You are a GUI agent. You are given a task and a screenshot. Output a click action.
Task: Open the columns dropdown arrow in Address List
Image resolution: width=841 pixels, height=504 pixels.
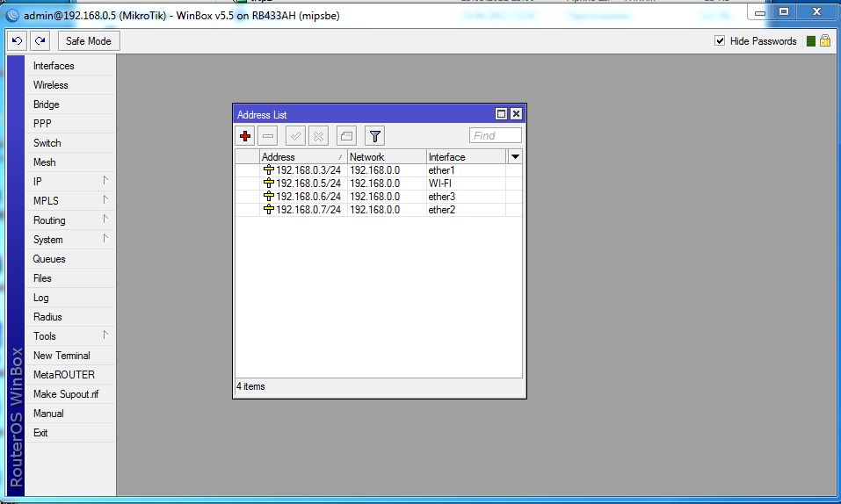[x=515, y=156]
